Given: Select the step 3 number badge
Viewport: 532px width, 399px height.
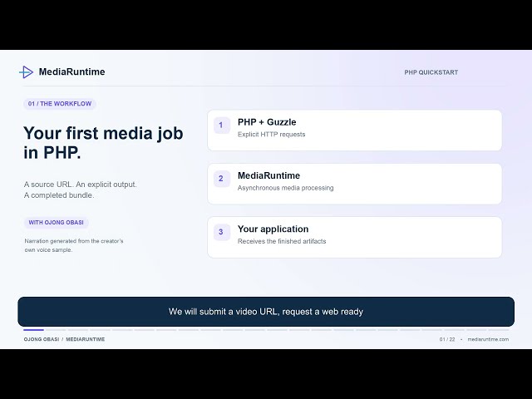Looking at the screenshot, I should (x=222, y=232).
